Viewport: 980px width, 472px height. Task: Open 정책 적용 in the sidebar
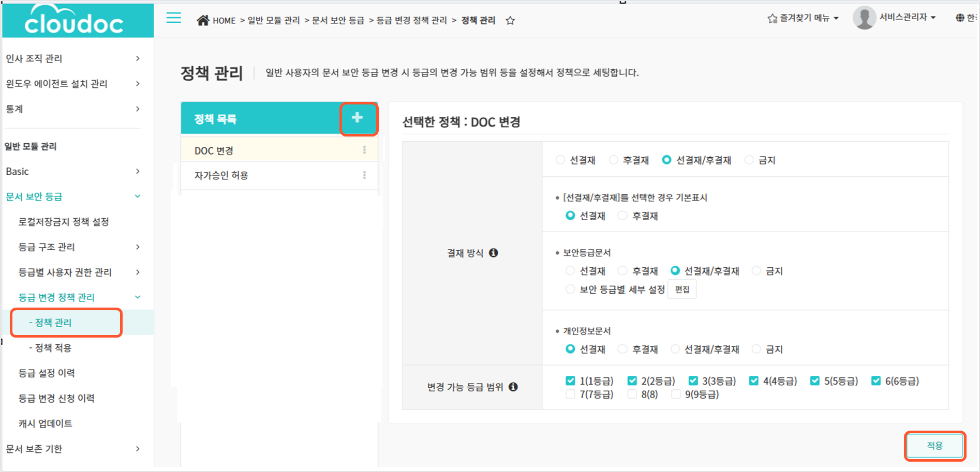click(x=53, y=348)
